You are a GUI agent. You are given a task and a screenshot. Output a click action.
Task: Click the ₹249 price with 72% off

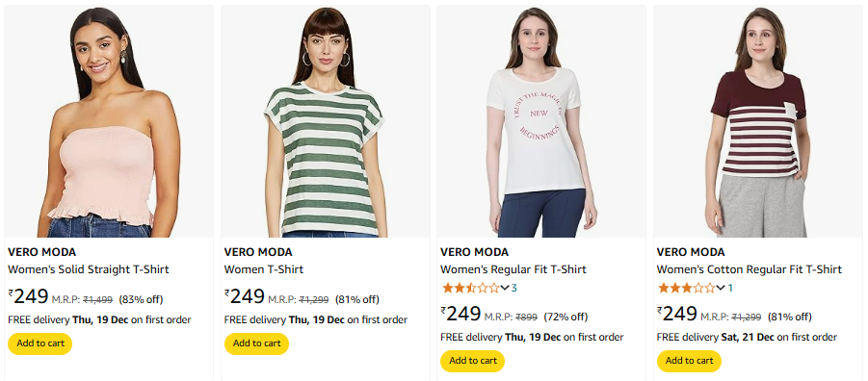pos(461,314)
